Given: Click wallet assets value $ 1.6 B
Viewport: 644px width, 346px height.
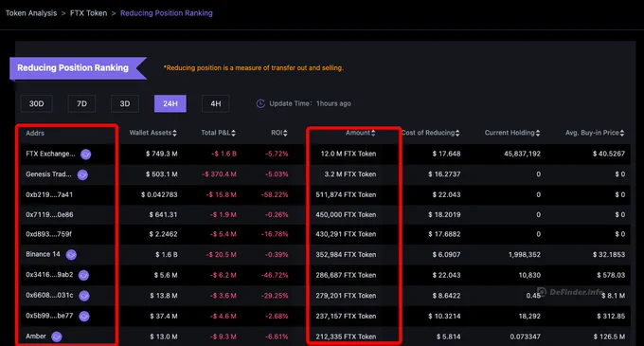Looking at the screenshot, I should click(167, 255).
